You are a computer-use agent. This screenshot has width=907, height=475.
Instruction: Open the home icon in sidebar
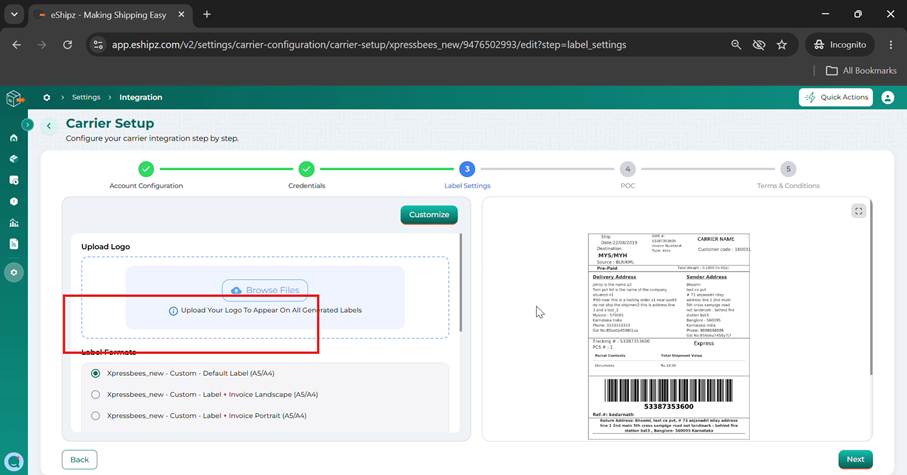click(x=14, y=138)
